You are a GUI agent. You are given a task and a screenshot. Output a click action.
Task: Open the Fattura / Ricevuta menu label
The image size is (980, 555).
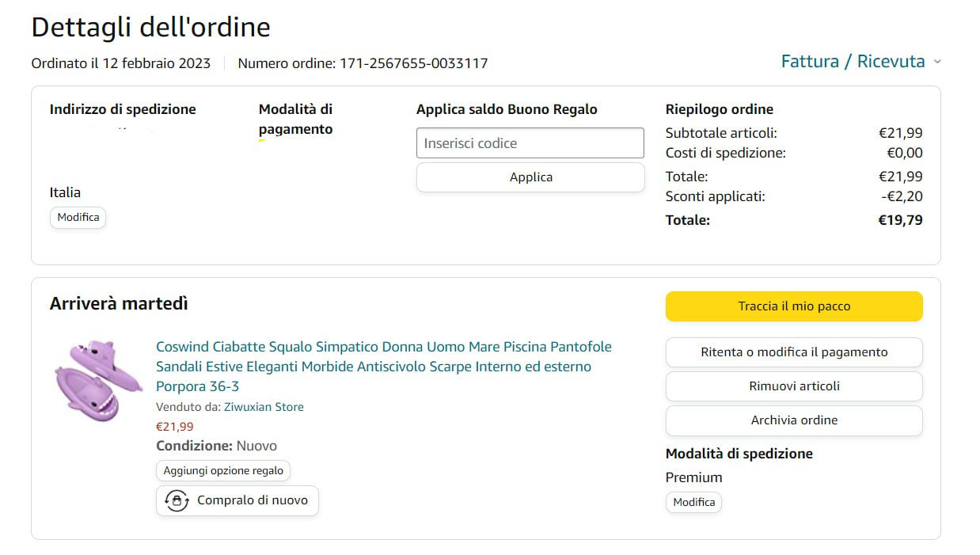853,62
